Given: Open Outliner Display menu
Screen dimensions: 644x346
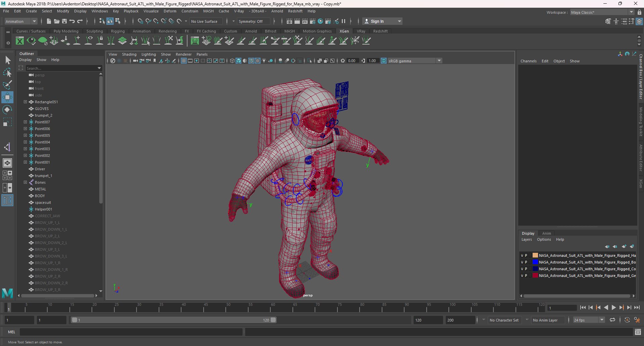Looking at the screenshot, I should tap(25, 60).
